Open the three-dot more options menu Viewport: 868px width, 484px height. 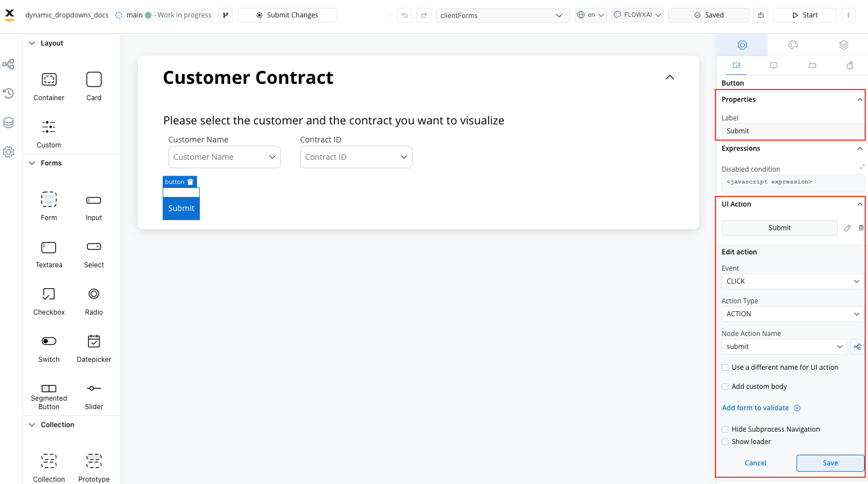pos(848,15)
